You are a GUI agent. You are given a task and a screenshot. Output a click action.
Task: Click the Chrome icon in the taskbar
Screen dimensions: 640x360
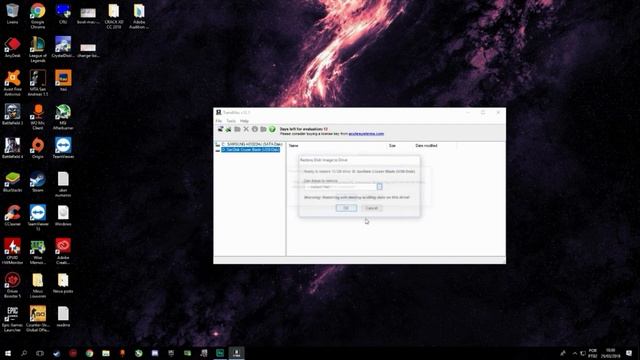(89, 353)
